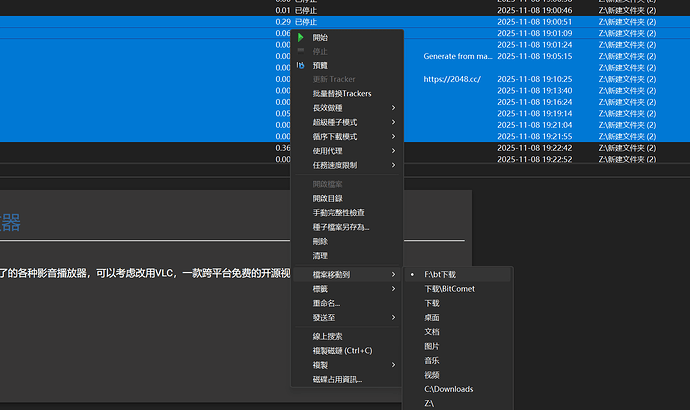Move files to 下载\BitComet folder
This screenshot has width=690, height=410.
[450, 288]
